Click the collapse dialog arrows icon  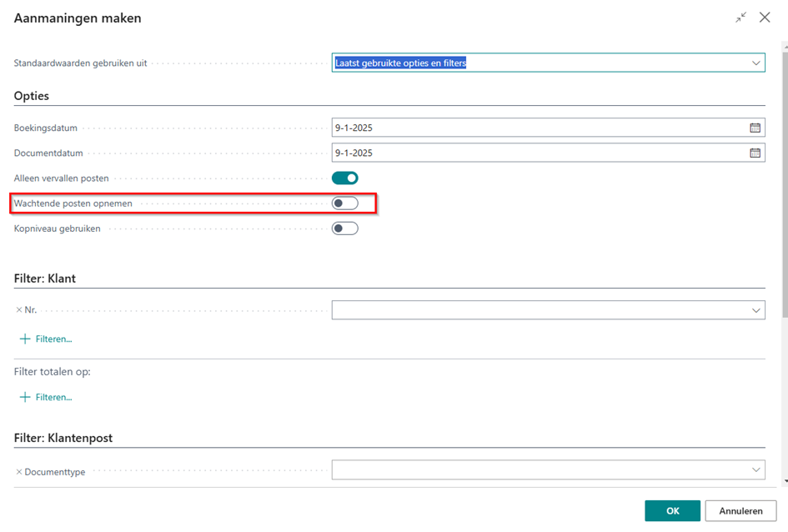741,18
